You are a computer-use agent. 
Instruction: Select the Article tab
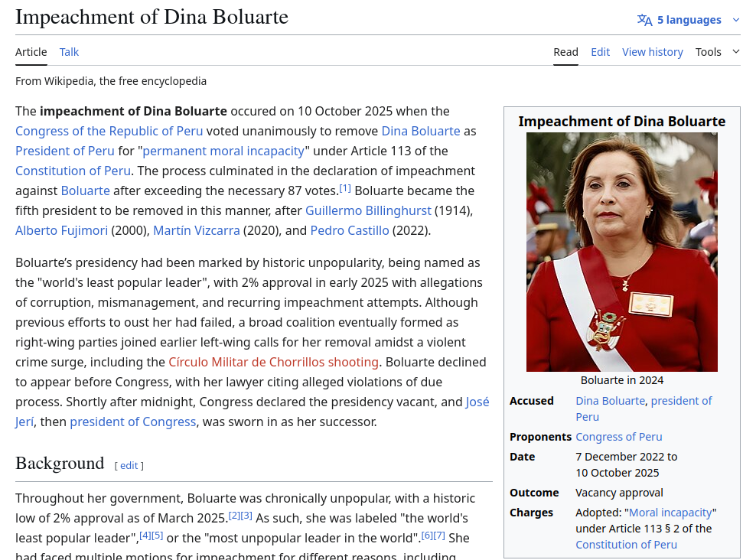[x=31, y=52]
